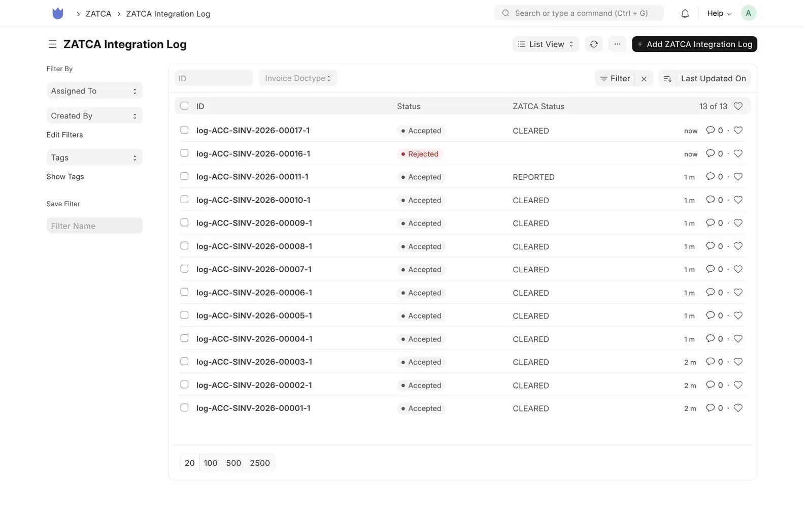This screenshot has width=812, height=508.
Task: Like log-ACC-SINV-2026-00004-1 with heart
Action: (738, 339)
